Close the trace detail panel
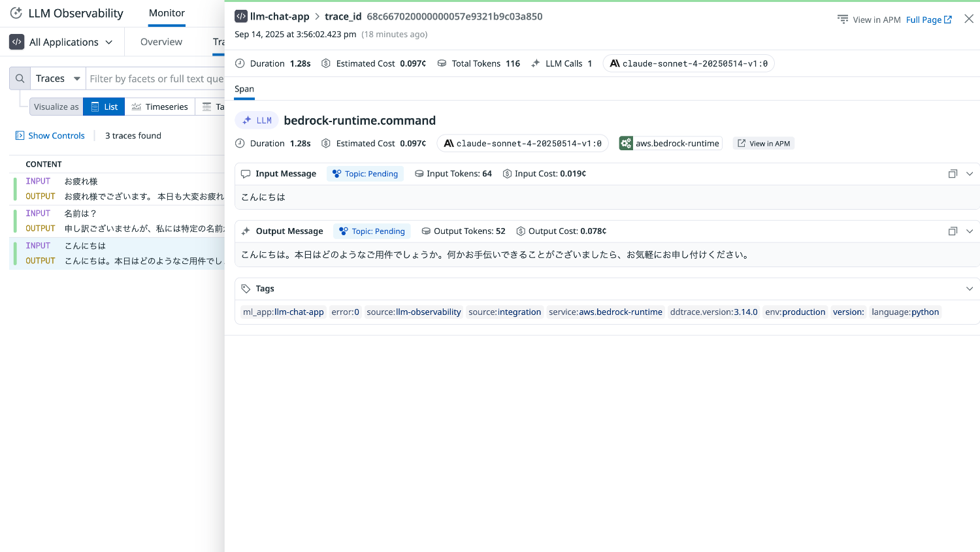 (x=969, y=19)
